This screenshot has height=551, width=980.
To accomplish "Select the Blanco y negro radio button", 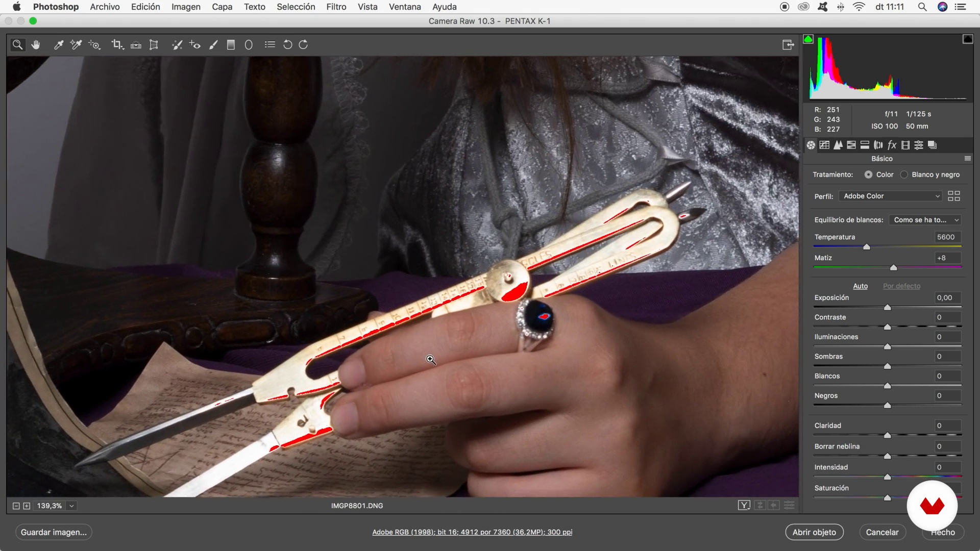I will [904, 174].
